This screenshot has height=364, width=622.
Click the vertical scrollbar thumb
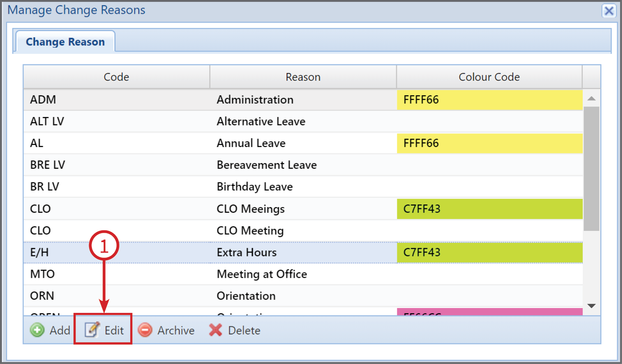coord(591,169)
